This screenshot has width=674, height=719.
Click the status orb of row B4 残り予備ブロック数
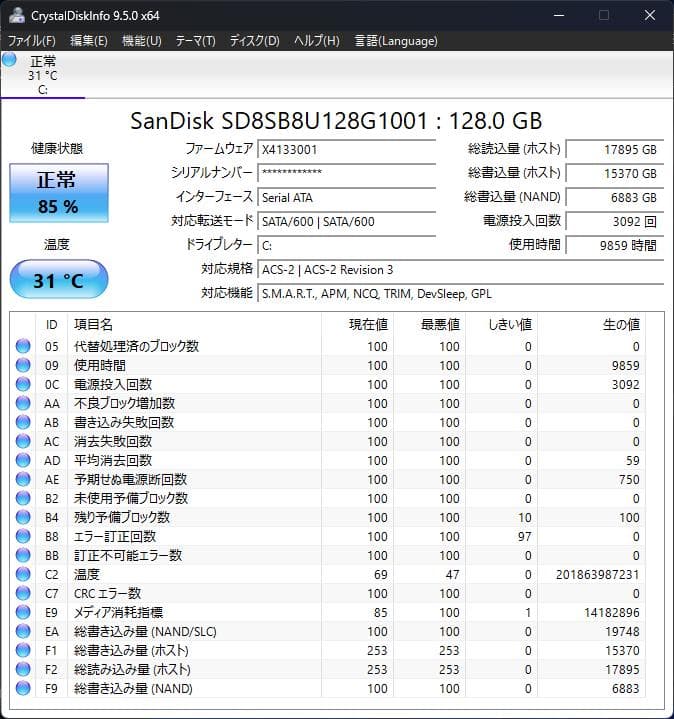pos(23,517)
